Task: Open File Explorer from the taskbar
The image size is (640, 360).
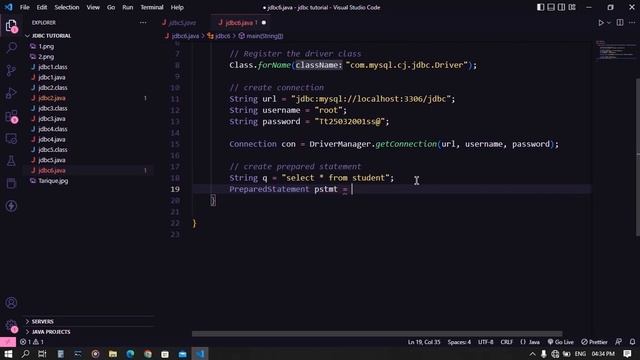Action: pos(113,354)
